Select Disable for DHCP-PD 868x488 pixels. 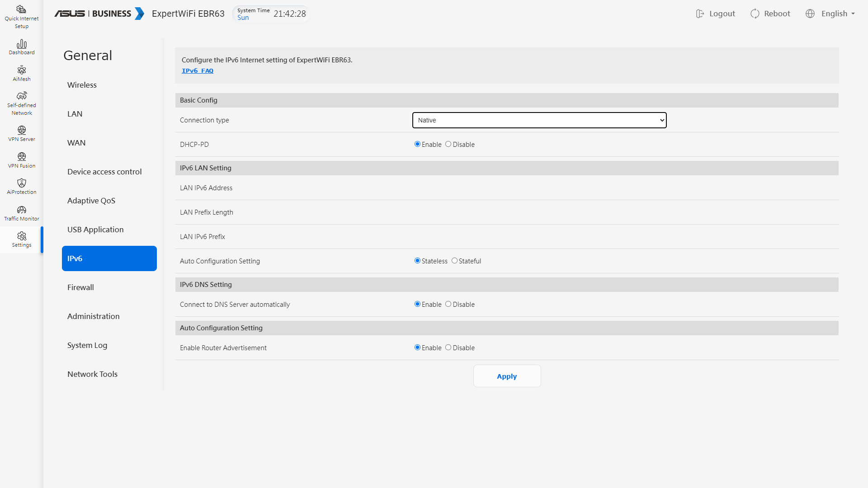[448, 144]
